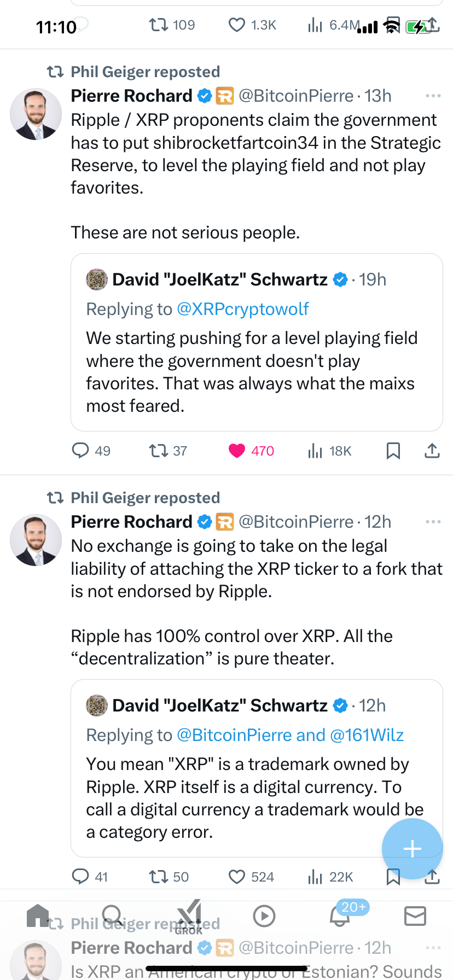Open the Messages envelope tab
The height and width of the screenshot is (980, 453).
tap(415, 916)
